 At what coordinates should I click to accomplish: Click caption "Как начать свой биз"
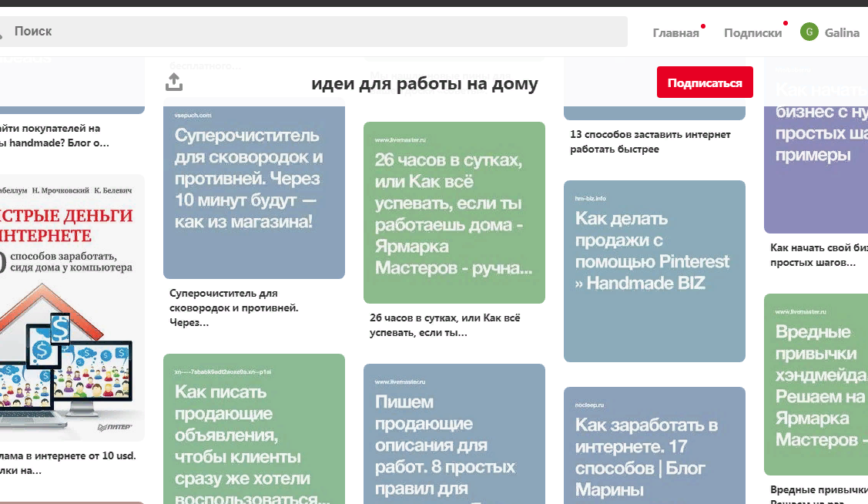(x=819, y=255)
